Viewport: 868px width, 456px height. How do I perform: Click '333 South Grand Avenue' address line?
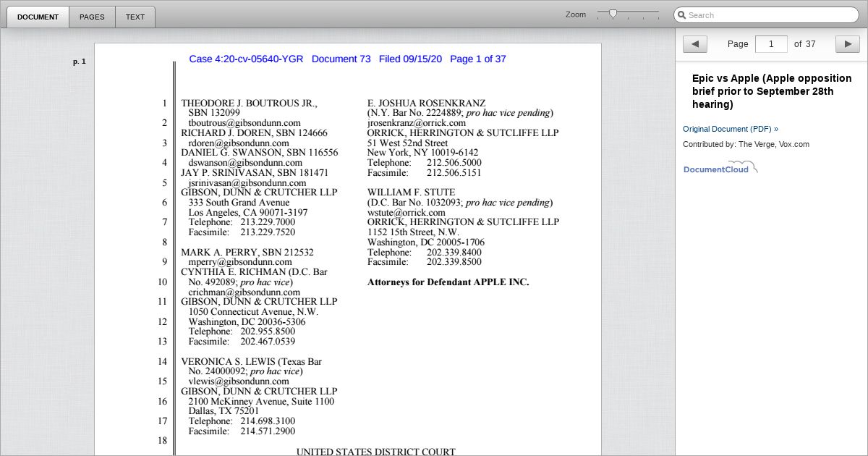[x=239, y=203]
